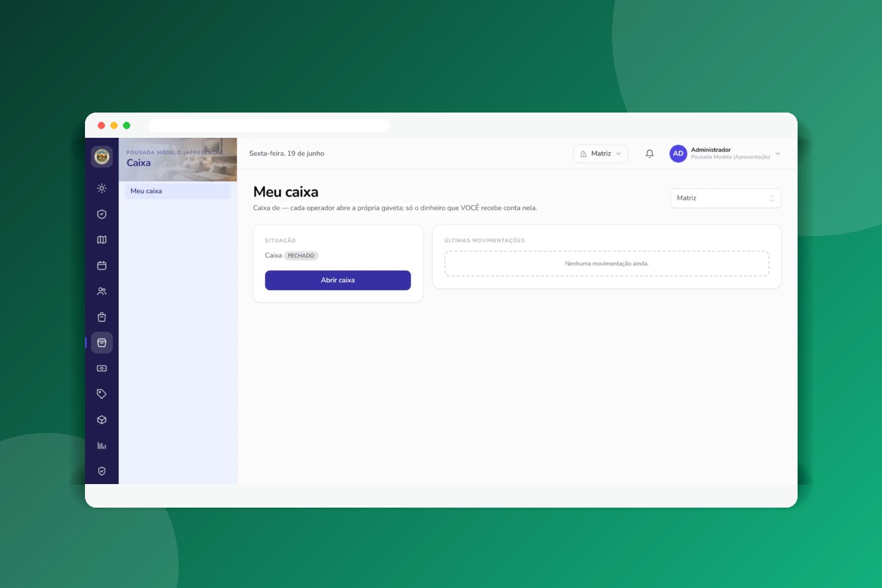Click the 'SITUAÇÃO' card label
882x588 pixels.
point(280,241)
